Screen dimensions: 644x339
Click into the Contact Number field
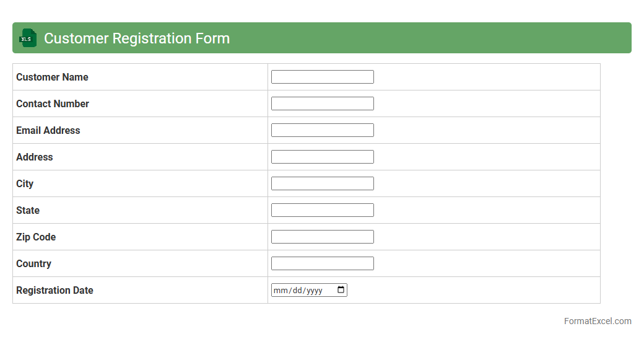tap(322, 103)
